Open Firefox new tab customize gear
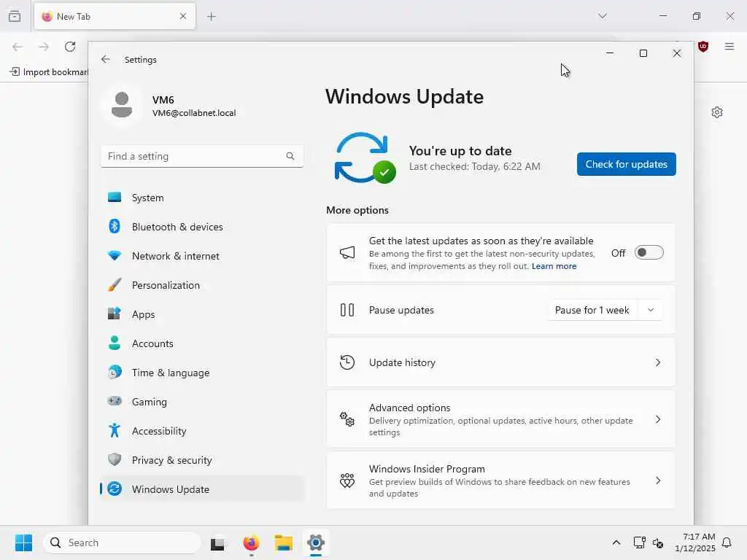 tap(717, 112)
